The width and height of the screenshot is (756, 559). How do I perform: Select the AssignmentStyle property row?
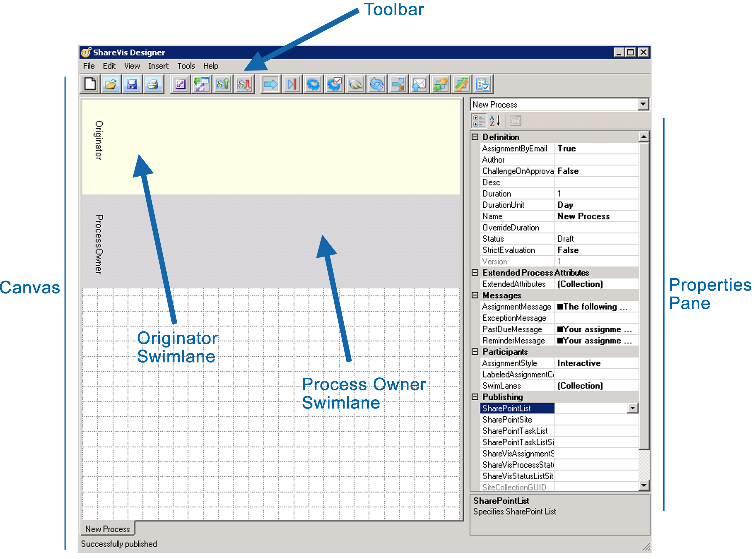559,363
